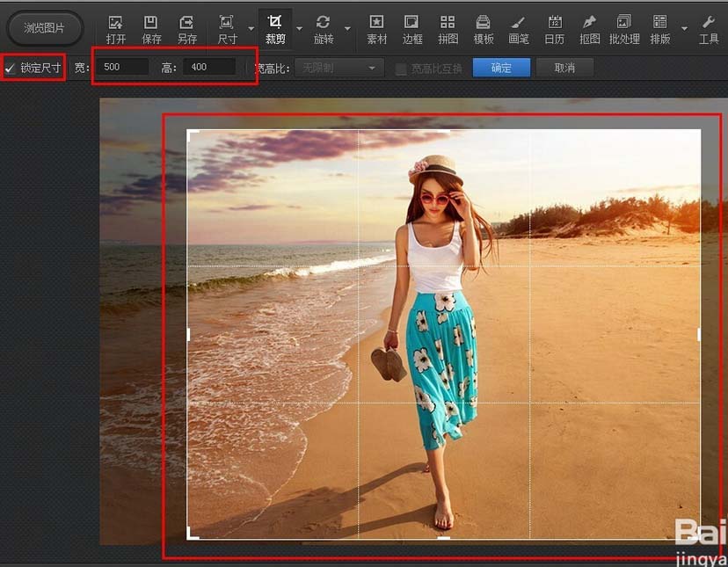This screenshot has height=567, width=728.
Task: Click the right-middle crop handle
Action: coord(699,334)
